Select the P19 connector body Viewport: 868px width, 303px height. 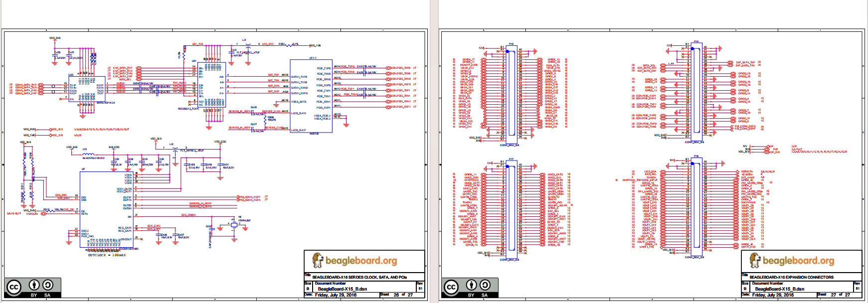tap(696, 92)
